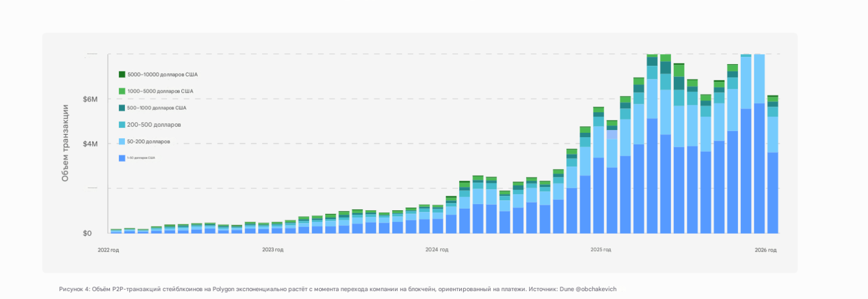The width and height of the screenshot is (868, 299).
Task: Select the '2024 год' x-axis label
Action: [x=437, y=250]
